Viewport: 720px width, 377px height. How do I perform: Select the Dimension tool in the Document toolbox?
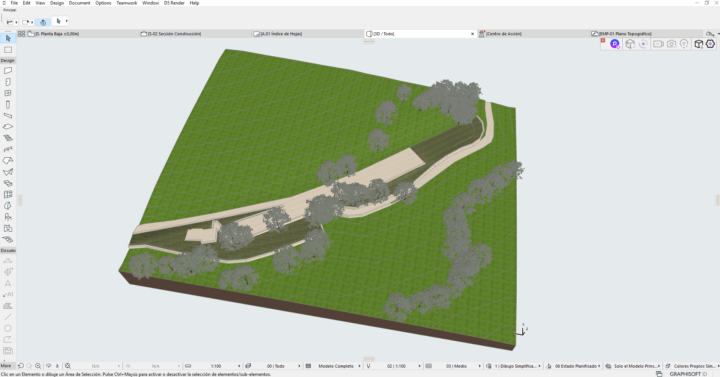(8, 261)
